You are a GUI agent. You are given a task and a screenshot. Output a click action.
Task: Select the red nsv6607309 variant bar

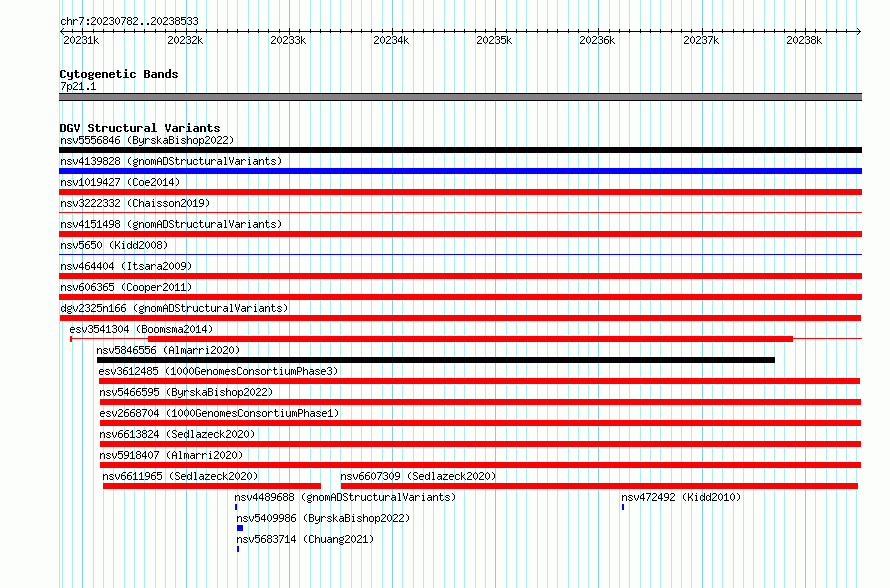tap(599, 486)
